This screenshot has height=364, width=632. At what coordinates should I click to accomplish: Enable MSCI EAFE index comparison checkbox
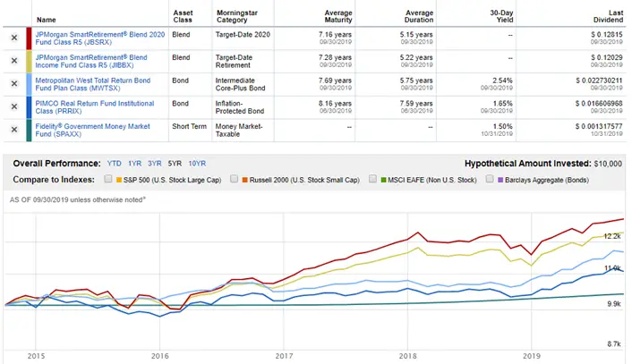pos(372,179)
